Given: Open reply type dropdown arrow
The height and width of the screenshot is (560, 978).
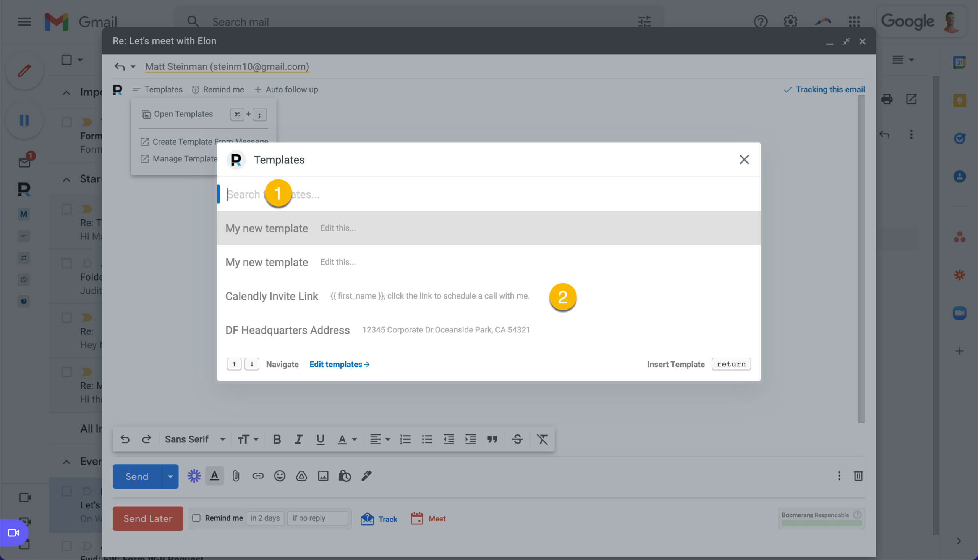Looking at the screenshot, I should [x=133, y=67].
